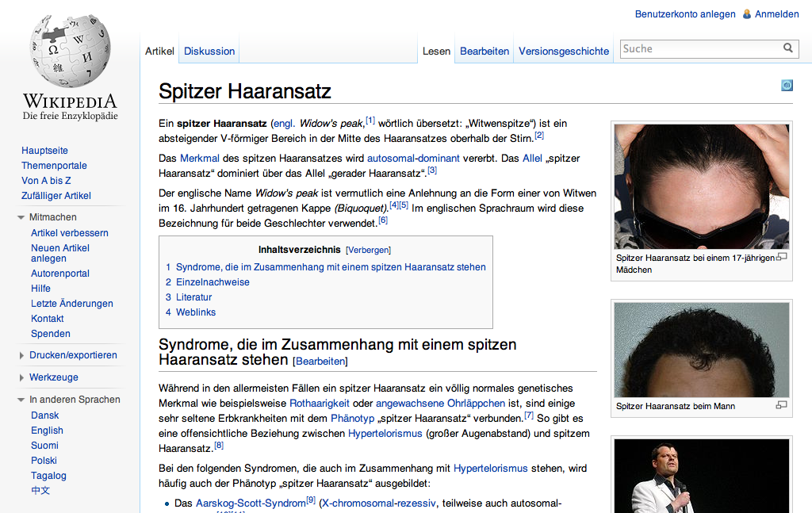Open the man's hairline thumbnail
Screen dimensions: 812x513
coord(702,350)
